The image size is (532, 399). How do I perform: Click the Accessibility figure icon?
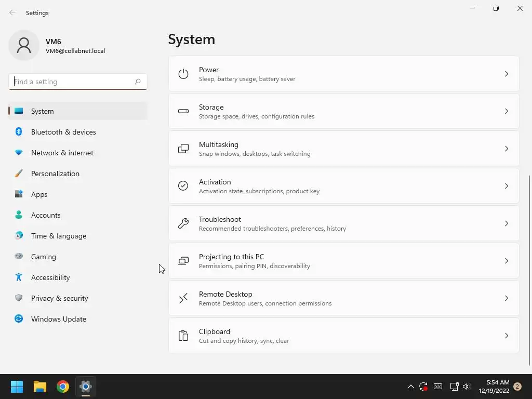point(19,277)
